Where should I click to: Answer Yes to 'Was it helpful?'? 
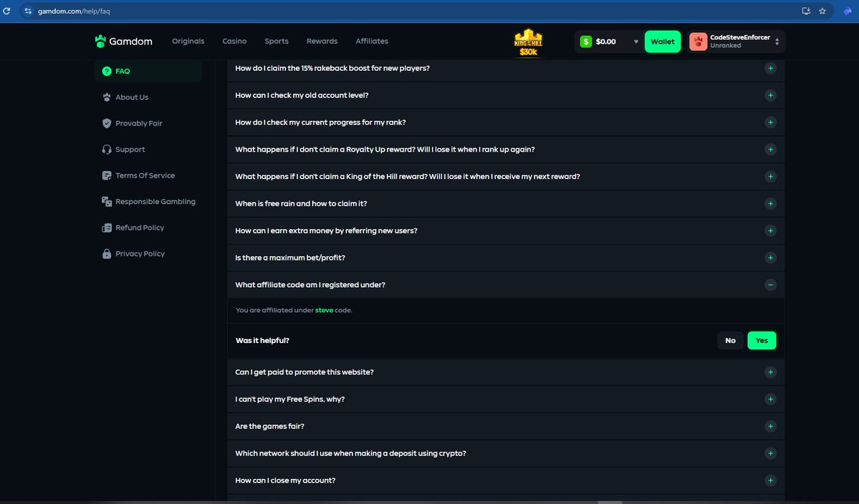[762, 340]
